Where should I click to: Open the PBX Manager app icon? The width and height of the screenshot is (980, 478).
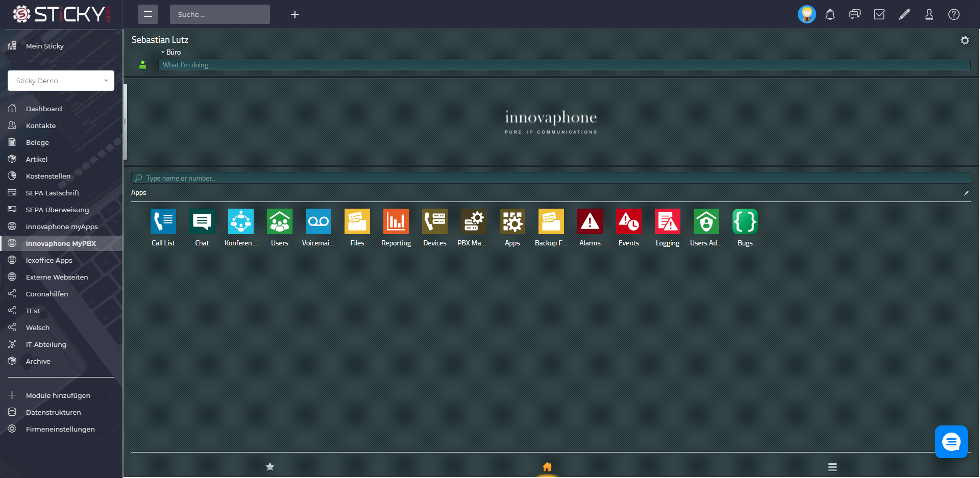474,221
